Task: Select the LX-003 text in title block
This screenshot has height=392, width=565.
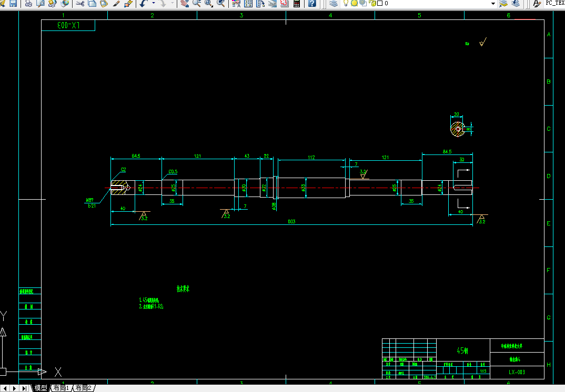Action: 517,372
